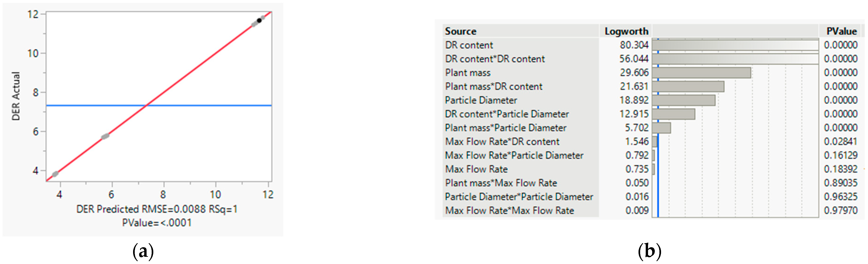Click the Source column header

point(460,31)
